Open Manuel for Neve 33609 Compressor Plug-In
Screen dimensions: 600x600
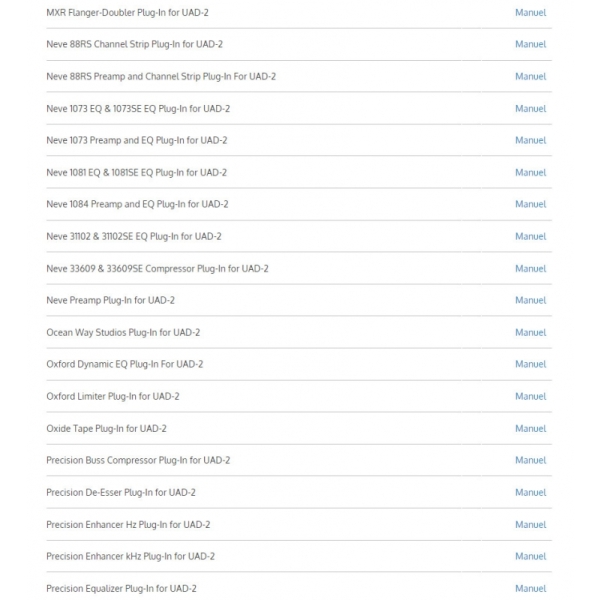[x=530, y=269]
